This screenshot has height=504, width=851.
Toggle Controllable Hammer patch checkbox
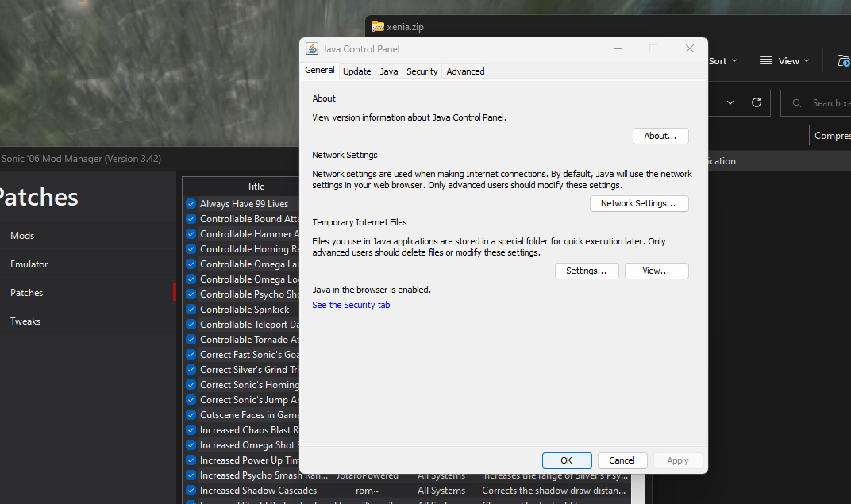pyautogui.click(x=191, y=234)
